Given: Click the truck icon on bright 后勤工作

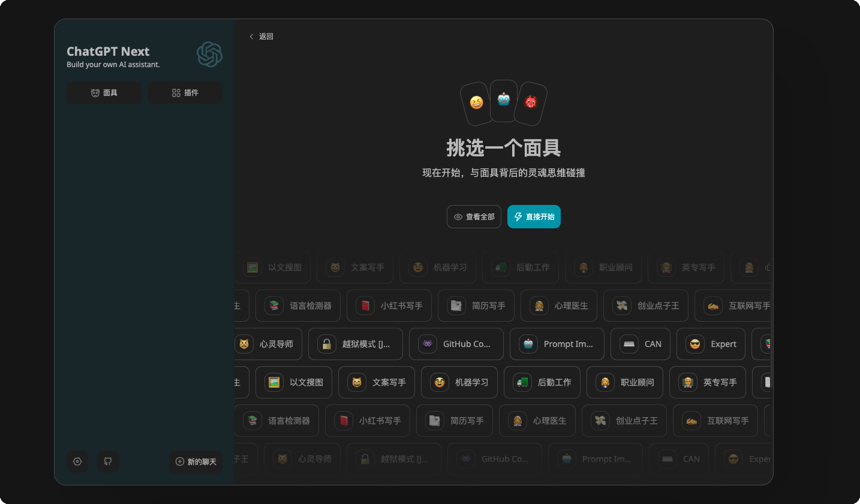Looking at the screenshot, I should pos(522,382).
